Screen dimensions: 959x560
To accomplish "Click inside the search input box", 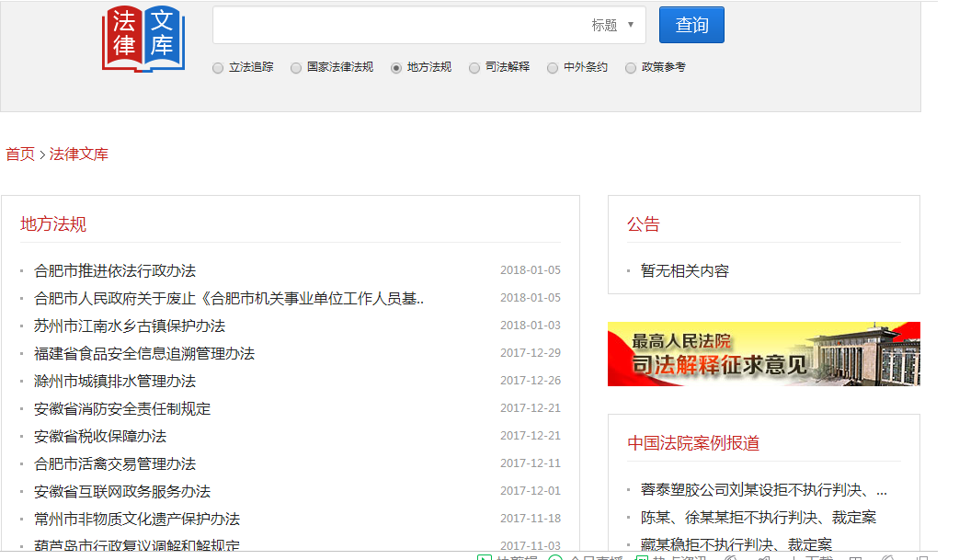I will pyautogui.click(x=395, y=25).
